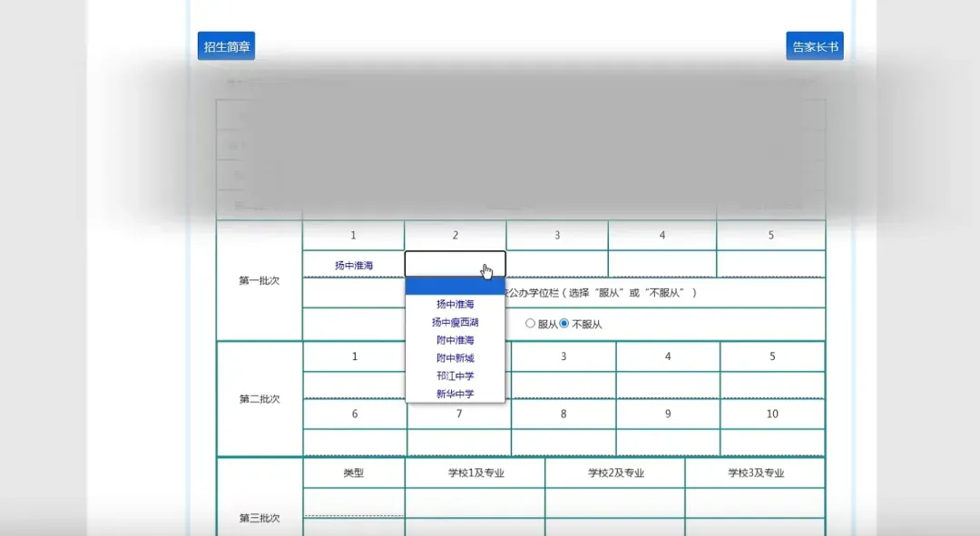Open second-batch choice 1 dropdown cell

(355, 385)
